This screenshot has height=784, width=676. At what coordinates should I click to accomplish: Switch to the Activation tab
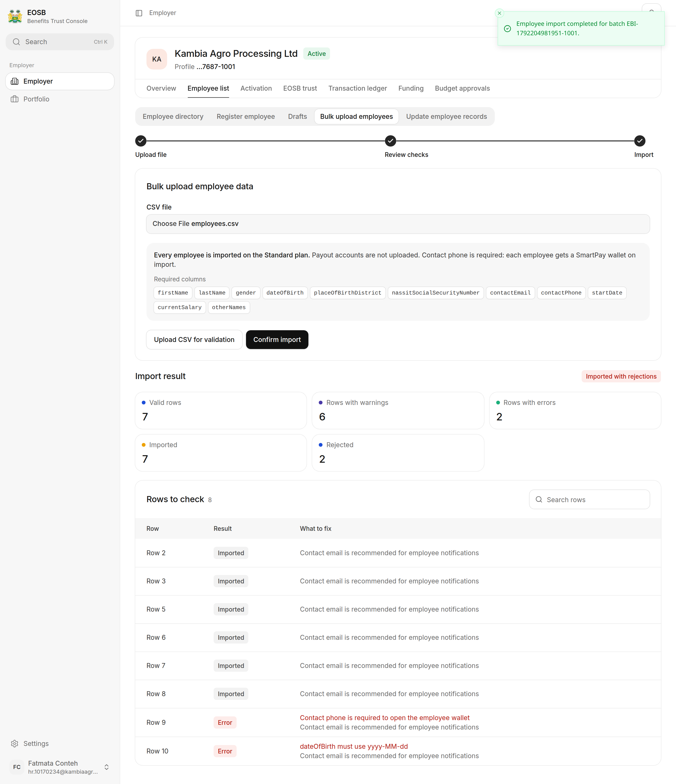pos(256,88)
